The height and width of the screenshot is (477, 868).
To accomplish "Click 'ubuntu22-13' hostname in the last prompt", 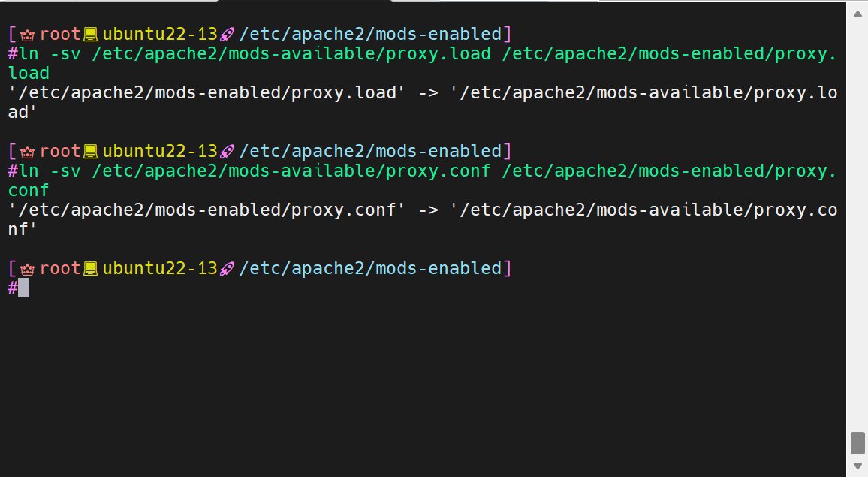I will click(160, 269).
